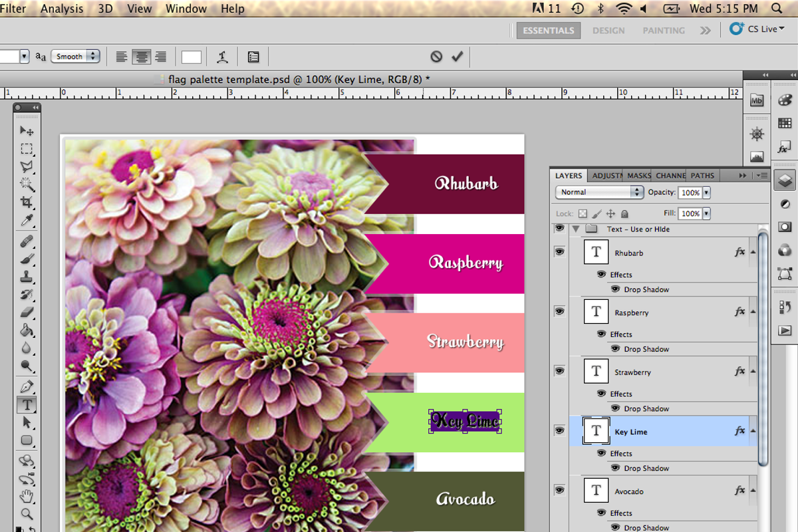Select the Brush tool
Screen dimensions: 798x532
point(27,259)
